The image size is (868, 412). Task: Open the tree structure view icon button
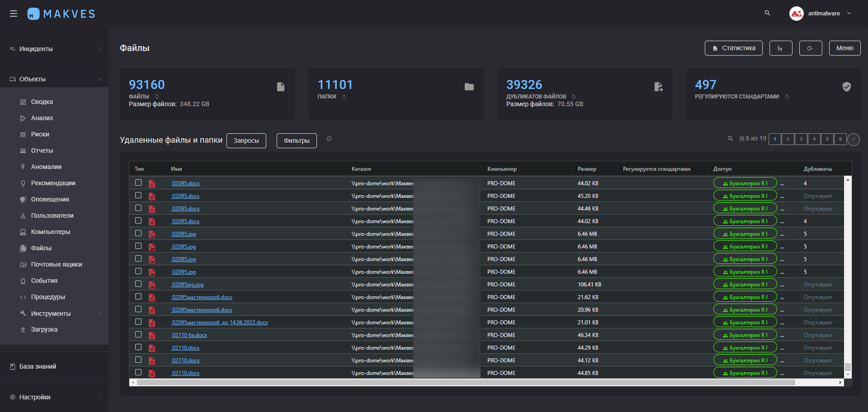click(781, 48)
